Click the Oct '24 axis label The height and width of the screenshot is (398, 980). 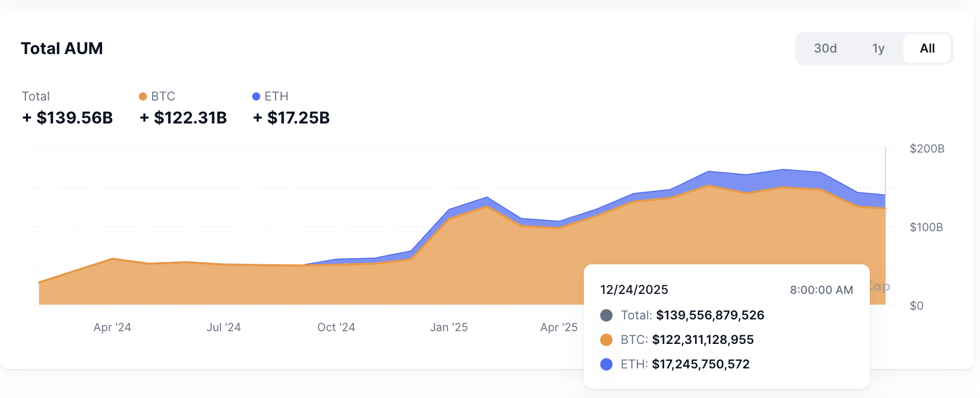click(336, 328)
